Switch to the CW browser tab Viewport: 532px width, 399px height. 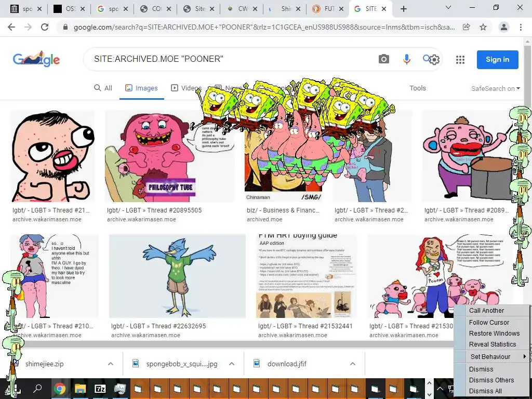point(242,9)
